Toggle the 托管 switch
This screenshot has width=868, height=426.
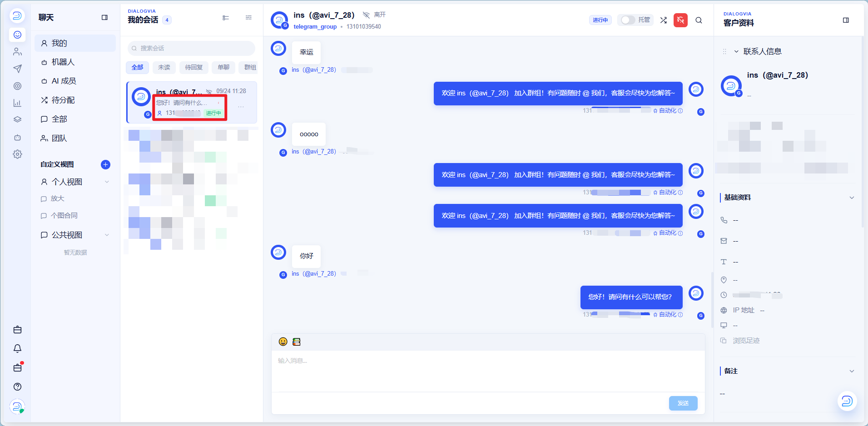click(x=628, y=20)
